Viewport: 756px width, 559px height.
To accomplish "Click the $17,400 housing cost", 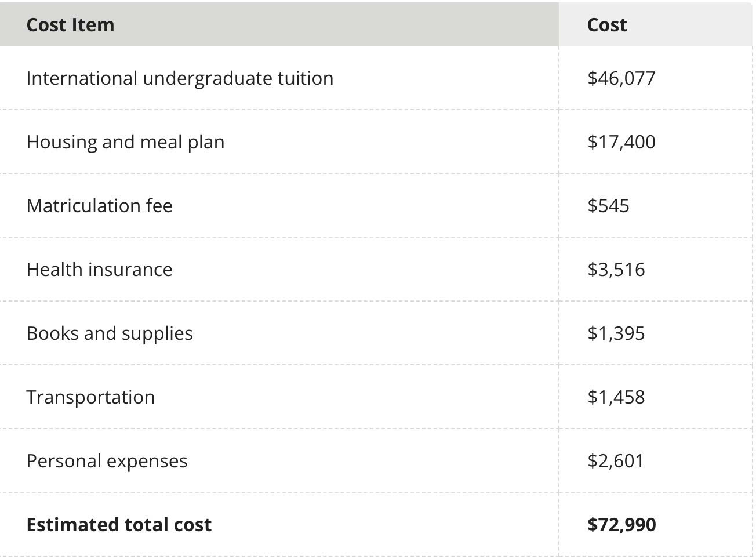I will pos(621,142).
